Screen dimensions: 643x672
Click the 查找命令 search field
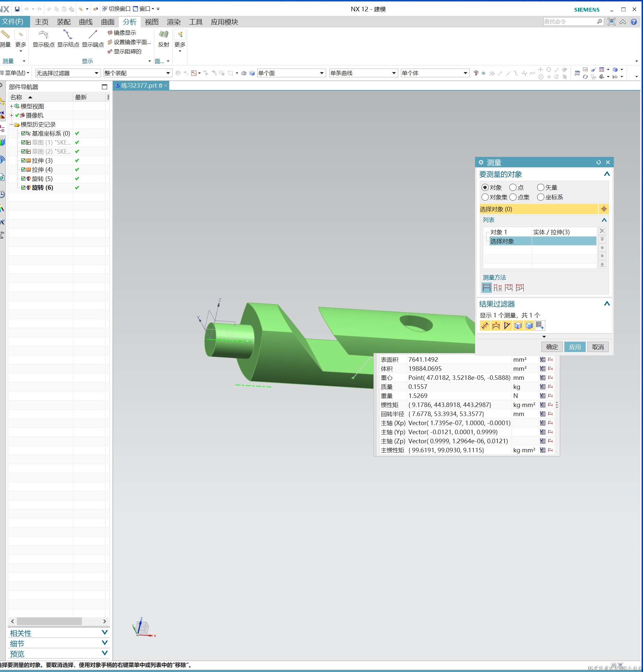click(x=573, y=22)
